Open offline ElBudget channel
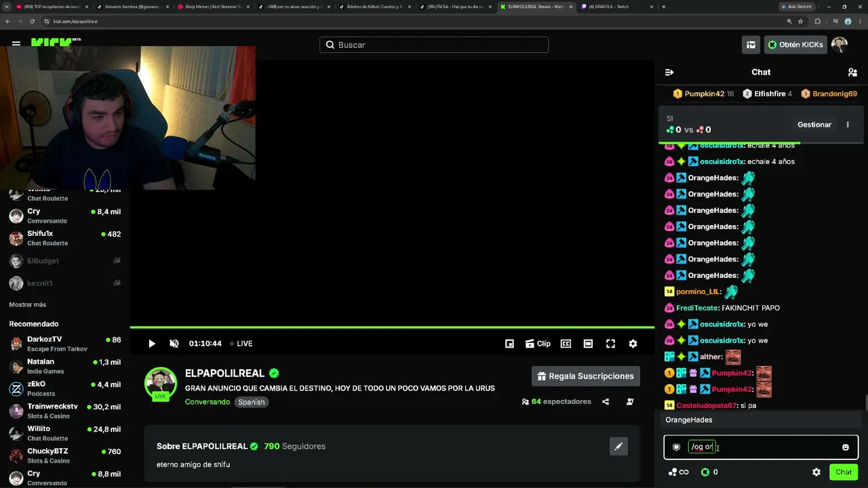 pyautogui.click(x=65, y=261)
